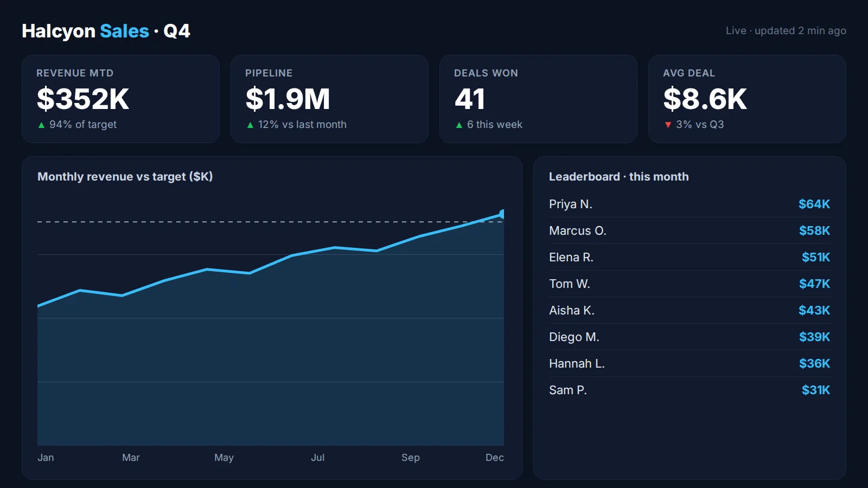Click the red down arrow beside 3% vs Q3

668,125
